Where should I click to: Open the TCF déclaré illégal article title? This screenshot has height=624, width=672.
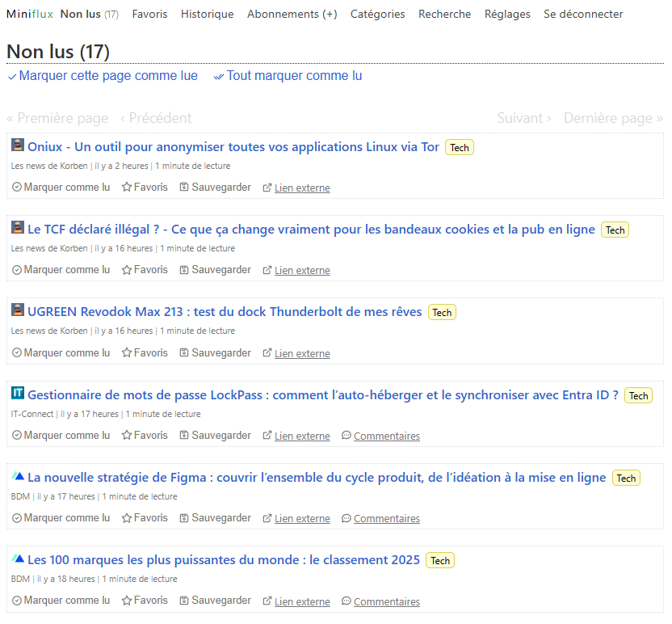click(x=311, y=229)
